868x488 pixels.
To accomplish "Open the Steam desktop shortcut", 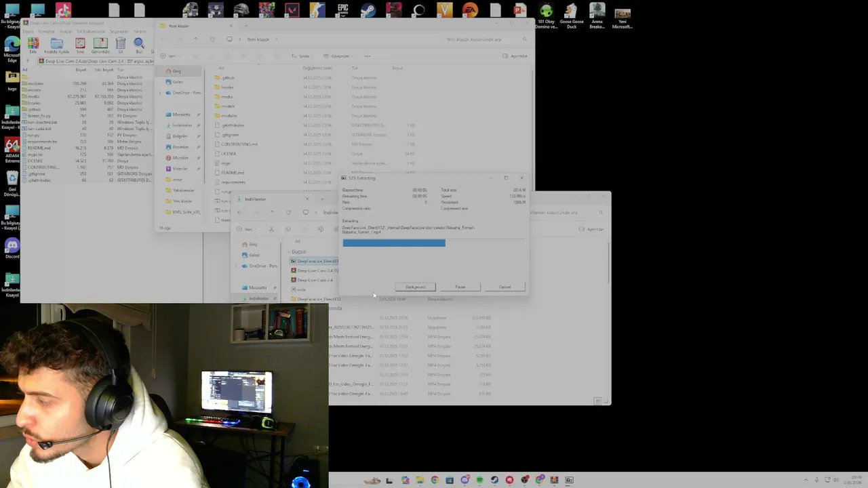I will tap(368, 10).
